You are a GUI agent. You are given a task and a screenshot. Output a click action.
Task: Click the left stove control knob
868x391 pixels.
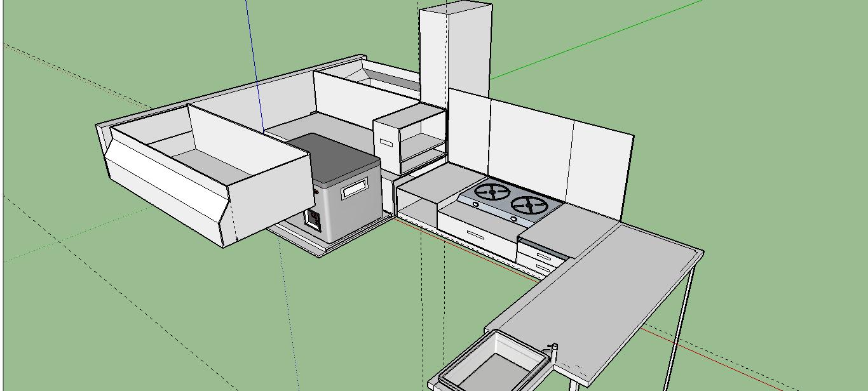(x=476, y=204)
